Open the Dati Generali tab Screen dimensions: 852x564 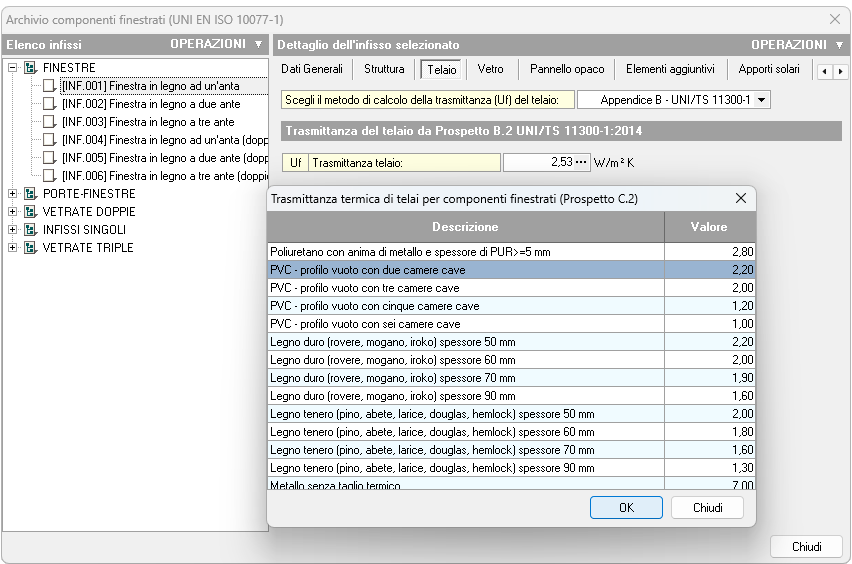click(312, 69)
